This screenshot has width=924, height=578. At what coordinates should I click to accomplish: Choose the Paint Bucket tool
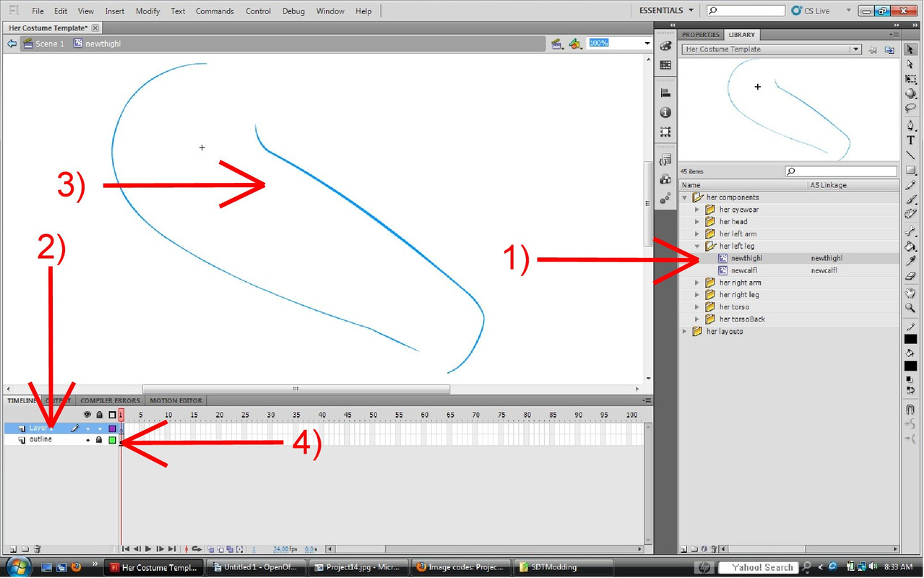(910, 246)
